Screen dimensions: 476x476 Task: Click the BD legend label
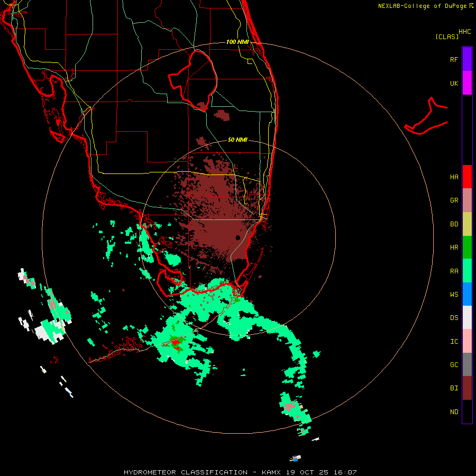point(454,224)
